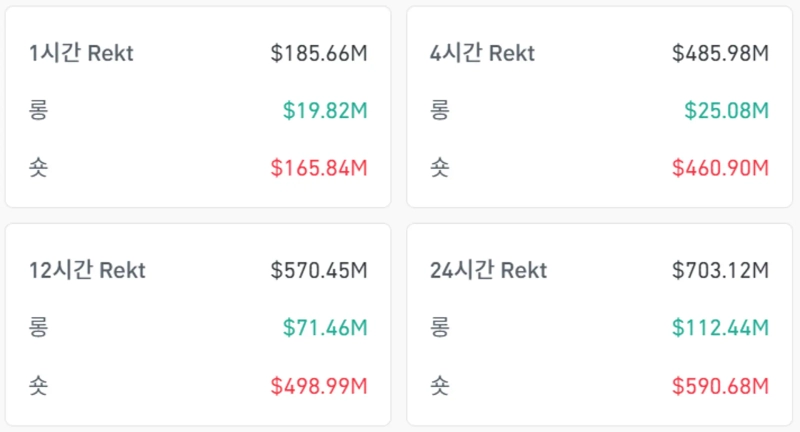800x432 pixels.
Task: Select the red $590.68M short value
Action: (x=720, y=384)
